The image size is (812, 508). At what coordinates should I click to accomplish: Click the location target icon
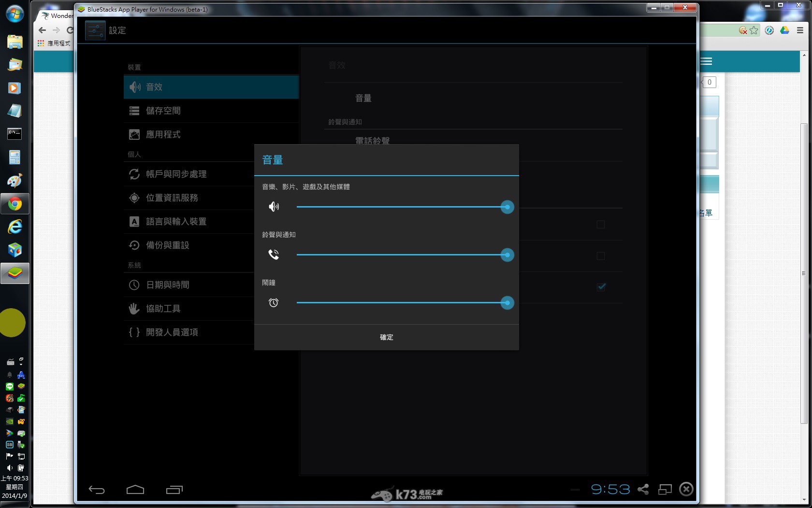(134, 198)
